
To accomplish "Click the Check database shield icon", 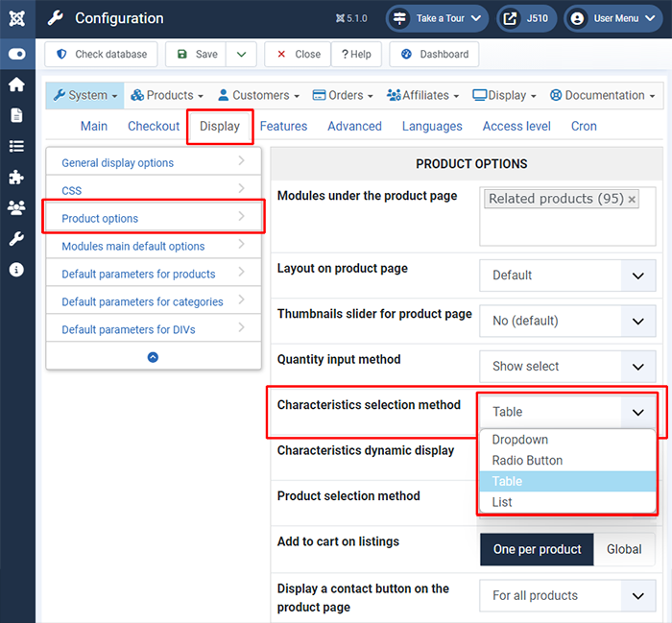I will click(61, 54).
